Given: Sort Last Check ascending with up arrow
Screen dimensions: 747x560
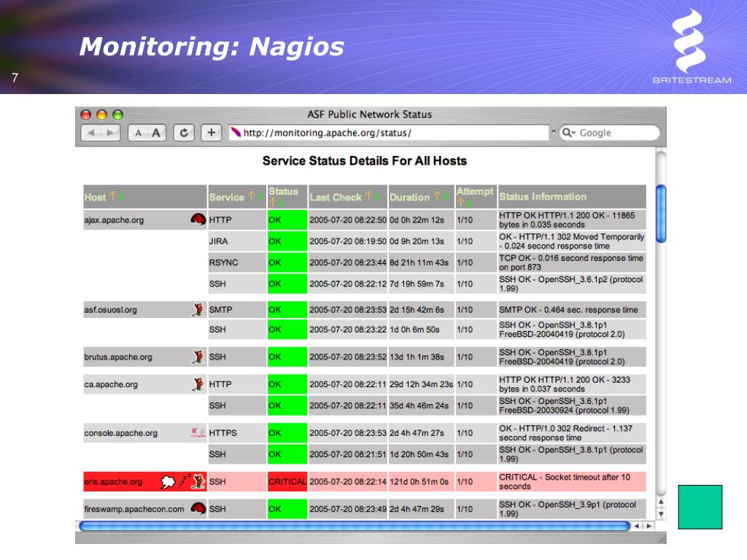Looking at the screenshot, I should coord(368,195).
